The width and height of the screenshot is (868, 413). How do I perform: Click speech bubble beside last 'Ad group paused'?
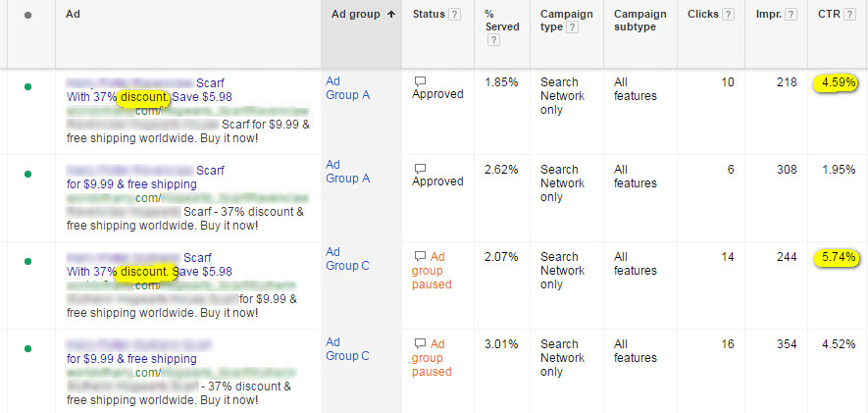[x=420, y=343]
